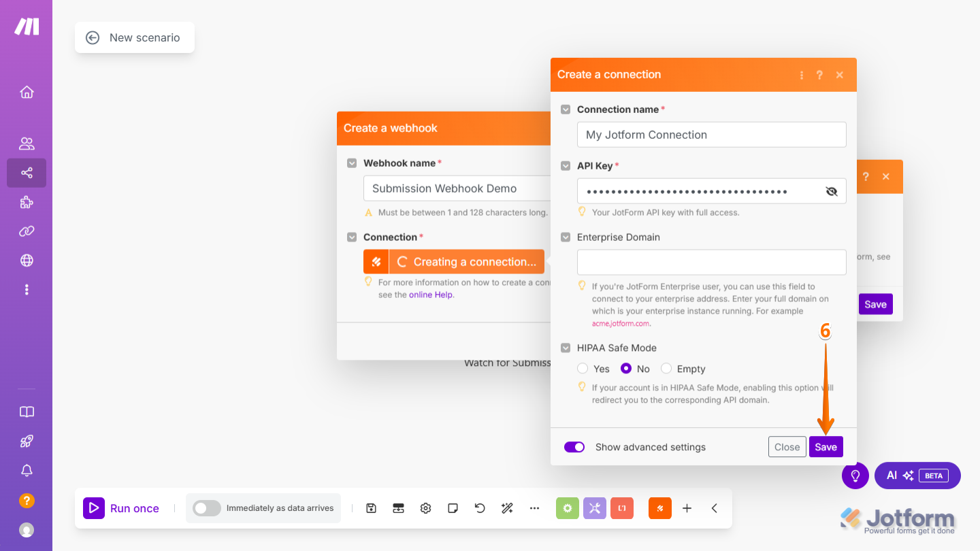This screenshot has height=551, width=980.
Task: Open the Home icon in sidebar
Action: tap(27, 92)
